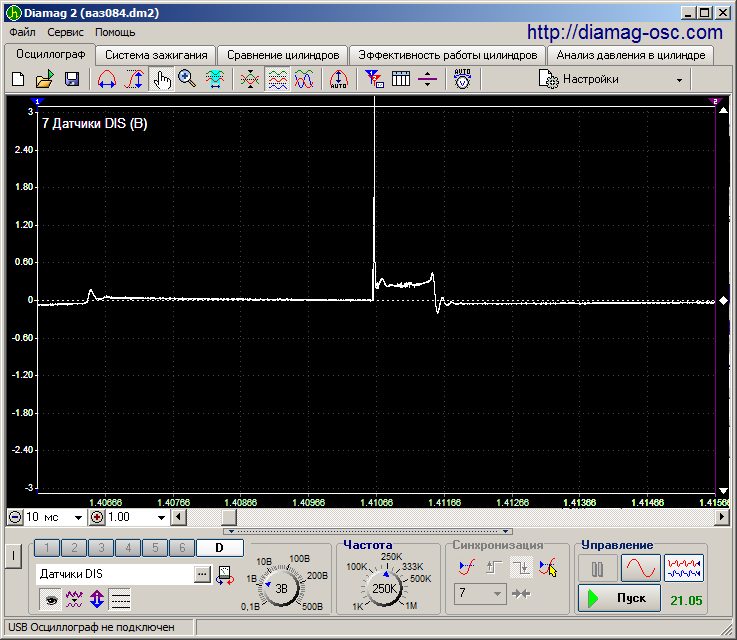737x640 pixels.
Task: Select channel 4 button
Action: 128,548
